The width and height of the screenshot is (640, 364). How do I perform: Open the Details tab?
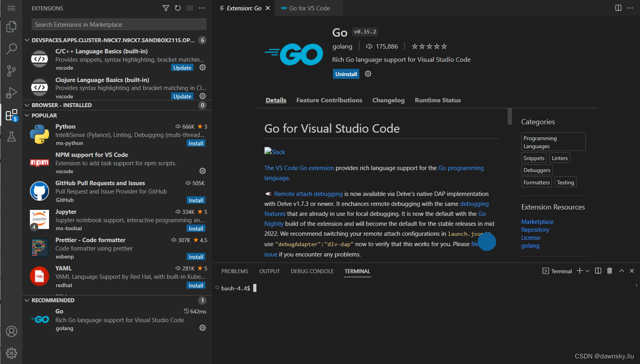pos(276,100)
